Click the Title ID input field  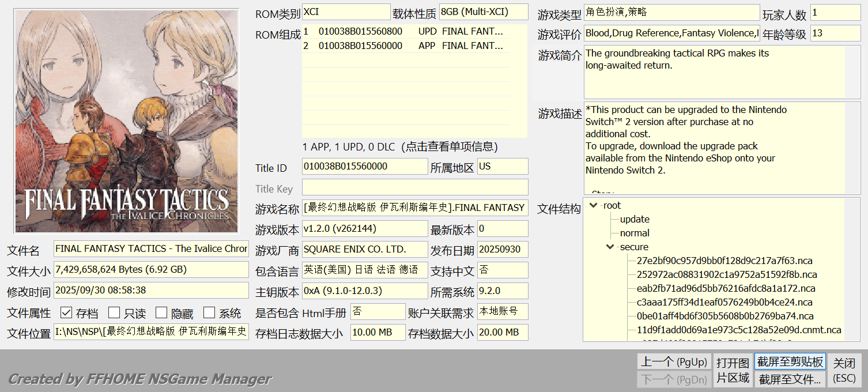click(x=364, y=167)
